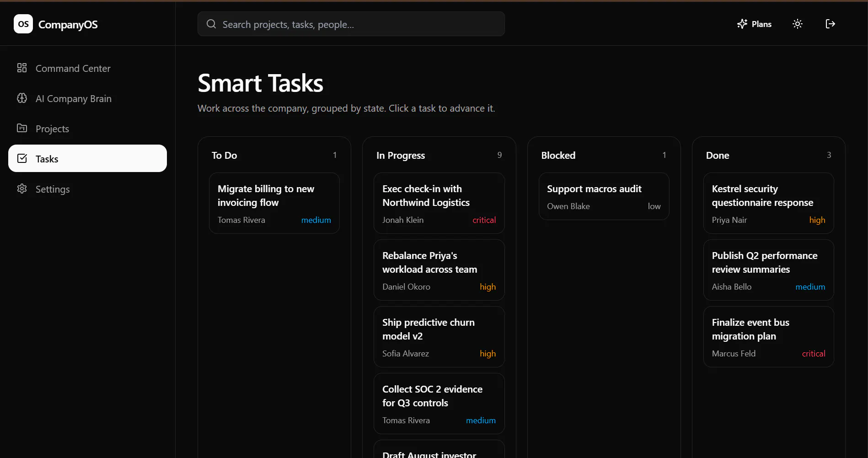Click the In Progress column heading
Image resolution: width=868 pixels, height=458 pixels.
pyautogui.click(x=401, y=155)
